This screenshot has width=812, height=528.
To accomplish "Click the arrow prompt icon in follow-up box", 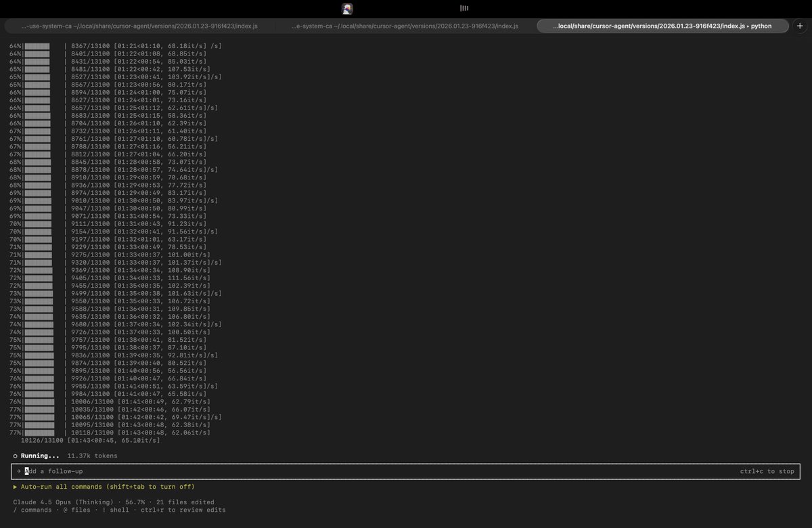I will (19, 471).
